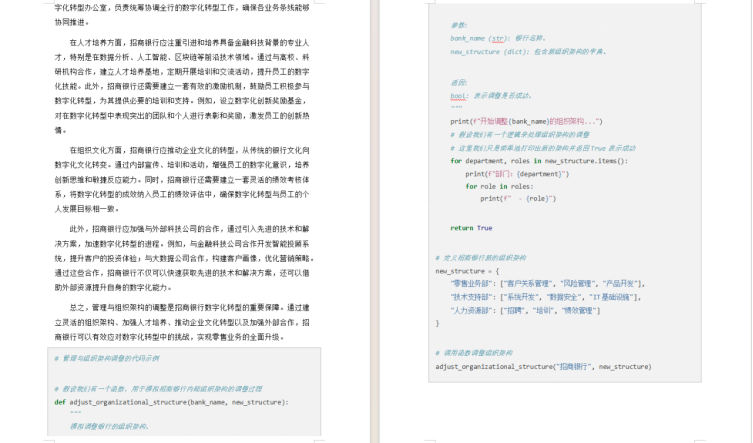Image resolution: width=753 pixels, height=443 pixels.
Task: Click the docstring label "返回:"
Action: tap(459, 83)
